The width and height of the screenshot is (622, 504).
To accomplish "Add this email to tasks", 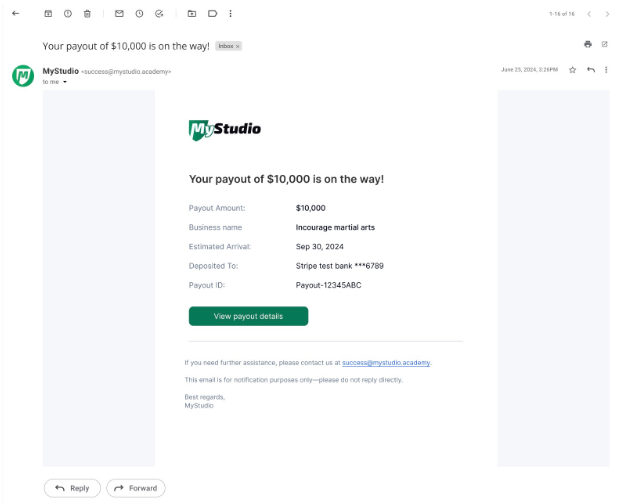I will (159, 13).
